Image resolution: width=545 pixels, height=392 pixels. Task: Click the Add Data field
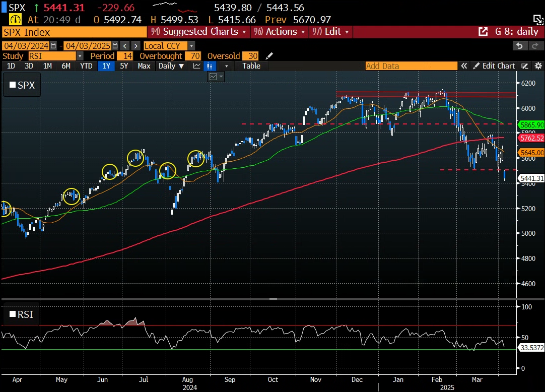coord(411,66)
